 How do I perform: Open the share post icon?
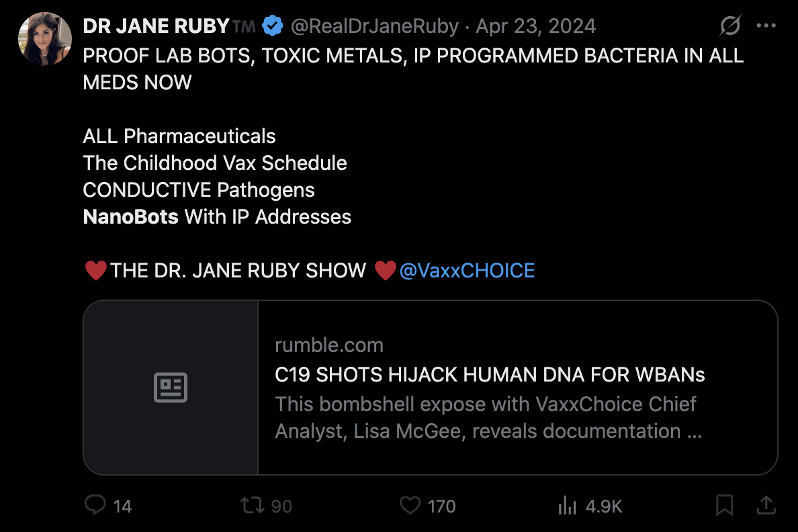click(x=766, y=504)
